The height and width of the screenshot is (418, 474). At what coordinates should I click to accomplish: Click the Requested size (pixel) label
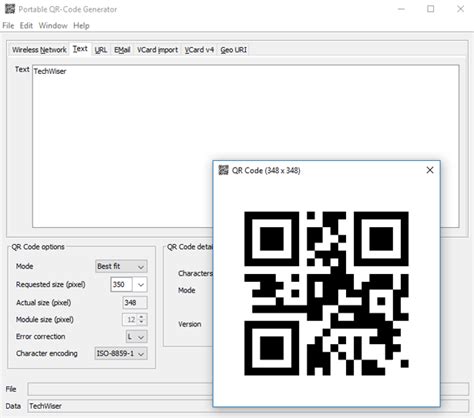point(51,285)
